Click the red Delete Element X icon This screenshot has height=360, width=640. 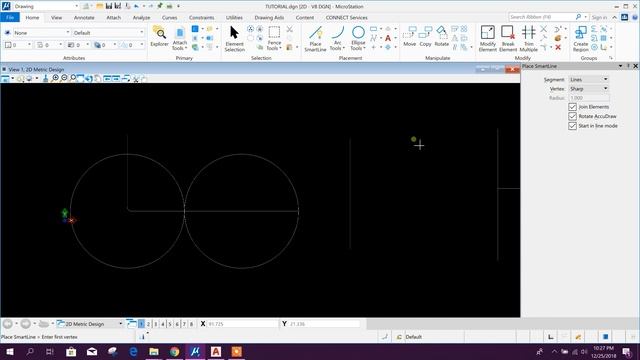[x=558, y=48]
